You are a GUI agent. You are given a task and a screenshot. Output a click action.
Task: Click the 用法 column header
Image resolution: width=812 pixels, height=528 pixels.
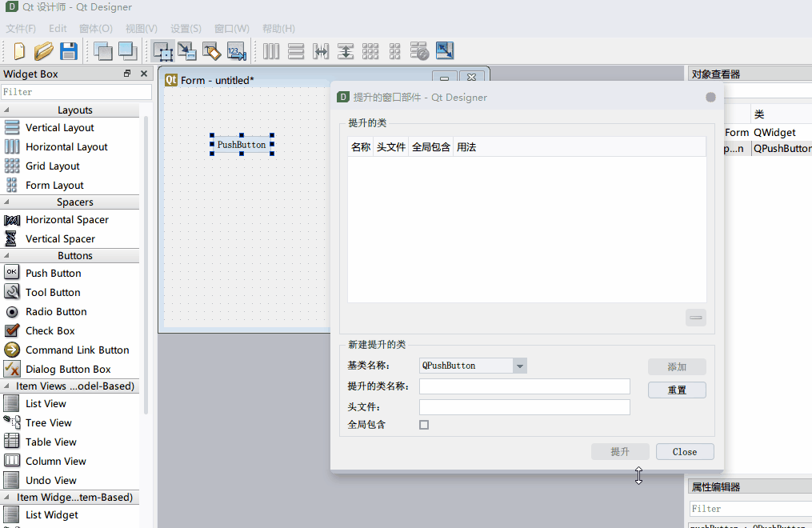pyautogui.click(x=466, y=147)
